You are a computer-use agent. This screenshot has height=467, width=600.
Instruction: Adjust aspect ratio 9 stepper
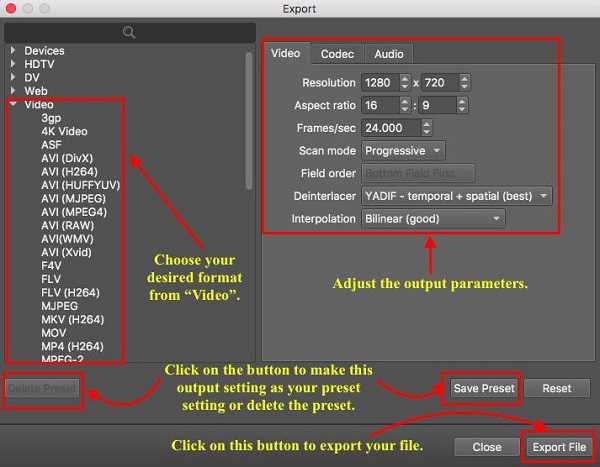462,105
